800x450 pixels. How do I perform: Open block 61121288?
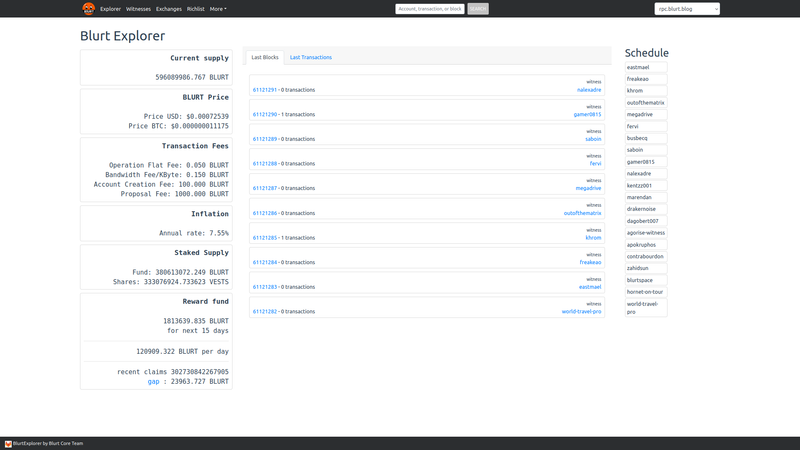[x=265, y=164]
